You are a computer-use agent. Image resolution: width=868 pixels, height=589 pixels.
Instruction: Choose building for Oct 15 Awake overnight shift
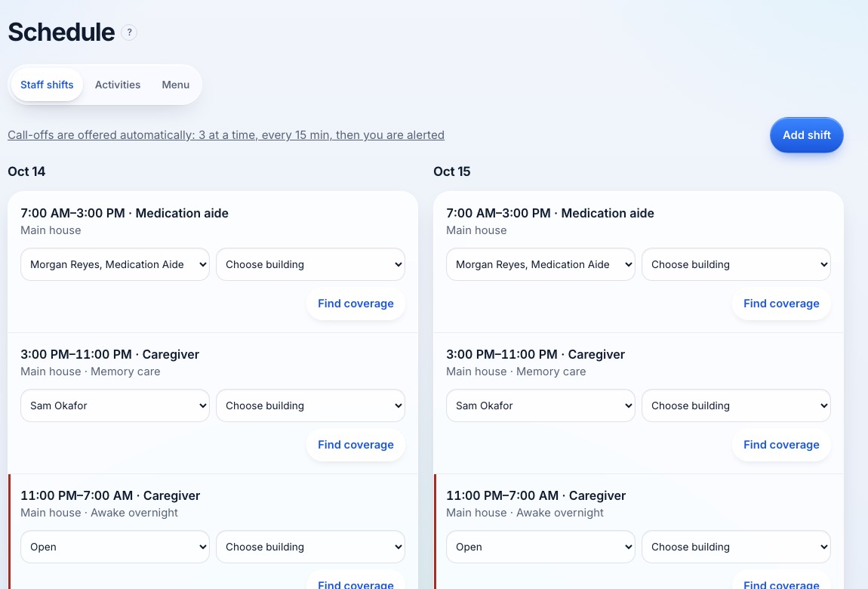[736, 547]
